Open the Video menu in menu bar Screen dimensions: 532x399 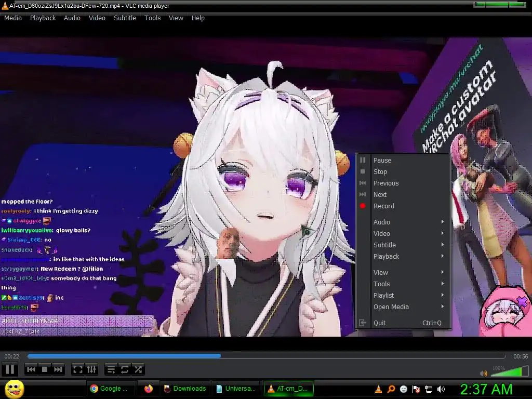point(97,18)
